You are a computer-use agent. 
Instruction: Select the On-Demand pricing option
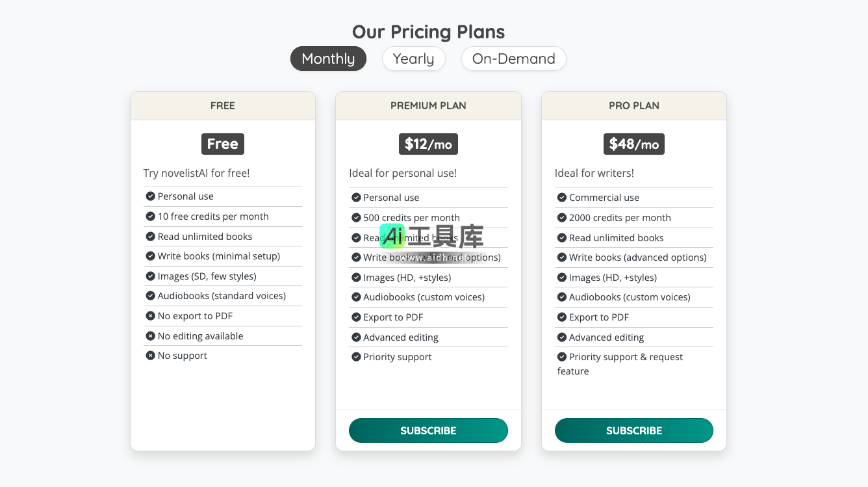pyautogui.click(x=513, y=59)
